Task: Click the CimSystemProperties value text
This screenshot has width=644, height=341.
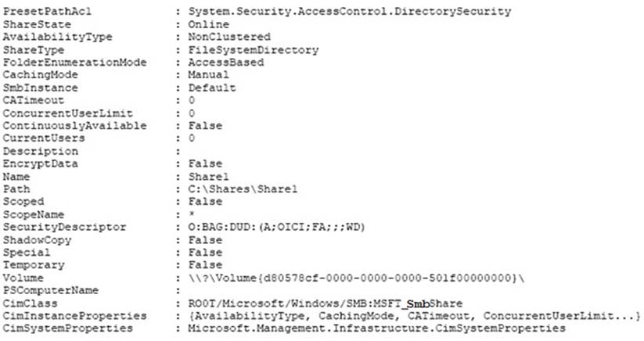Action: (376, 328)
